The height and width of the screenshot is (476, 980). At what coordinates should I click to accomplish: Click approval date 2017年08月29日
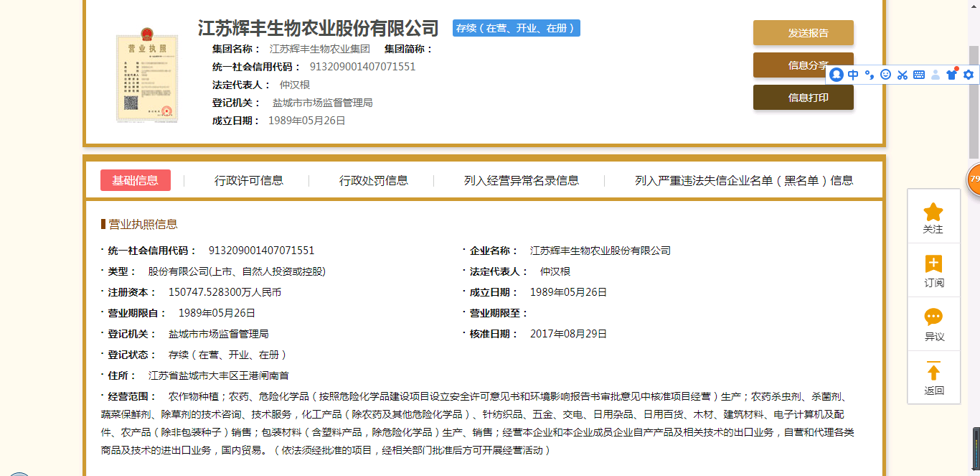(x=568, y=334)
